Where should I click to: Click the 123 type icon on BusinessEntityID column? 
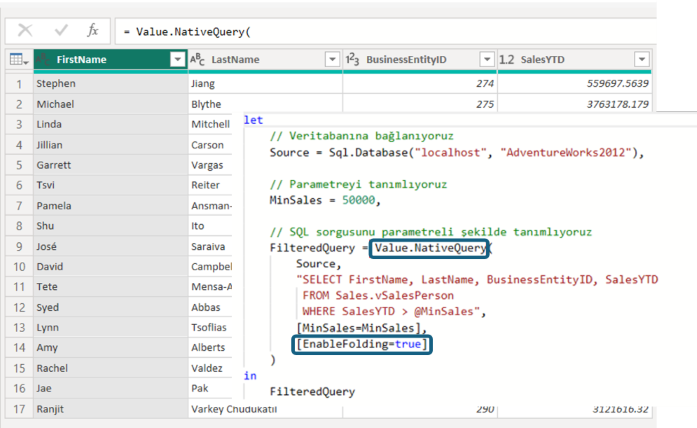(x=353, y=59)
